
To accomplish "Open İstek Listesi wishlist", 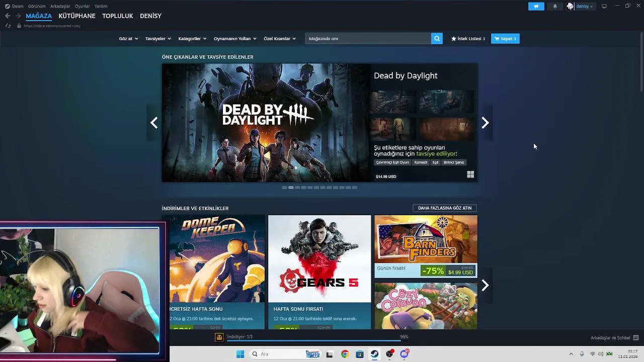I will click(468, 39).
